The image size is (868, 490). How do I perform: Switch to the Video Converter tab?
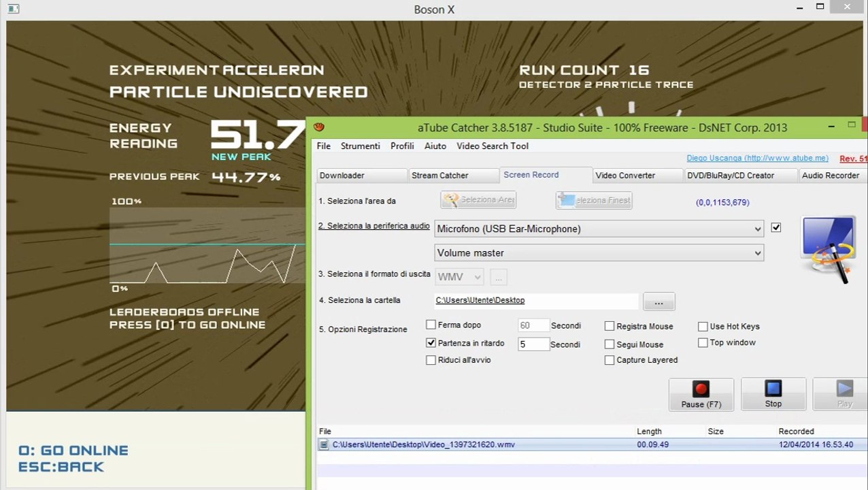coord(639,176)
